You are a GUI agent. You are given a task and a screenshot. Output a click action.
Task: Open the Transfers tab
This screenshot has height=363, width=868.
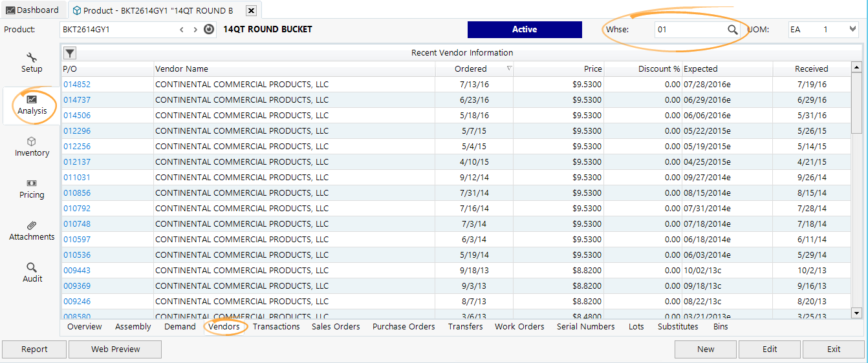click(x=466, y=327)
